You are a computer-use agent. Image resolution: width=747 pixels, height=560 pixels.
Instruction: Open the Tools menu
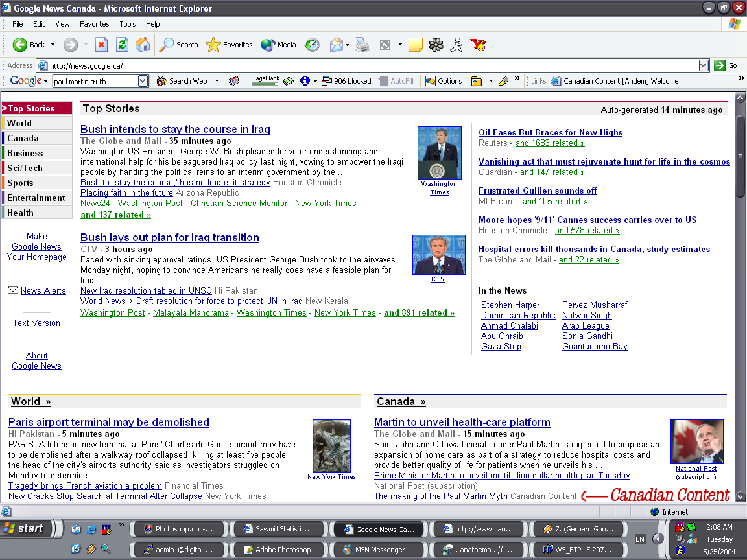(128, 24)
